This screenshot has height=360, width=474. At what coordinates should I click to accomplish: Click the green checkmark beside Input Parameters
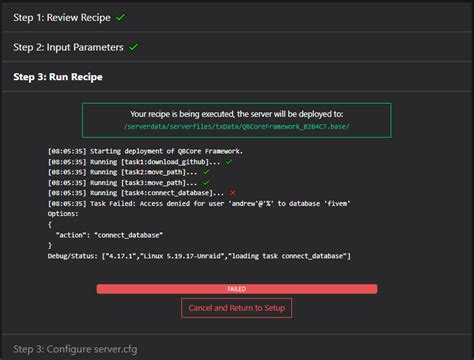click(x=133, y=47)
